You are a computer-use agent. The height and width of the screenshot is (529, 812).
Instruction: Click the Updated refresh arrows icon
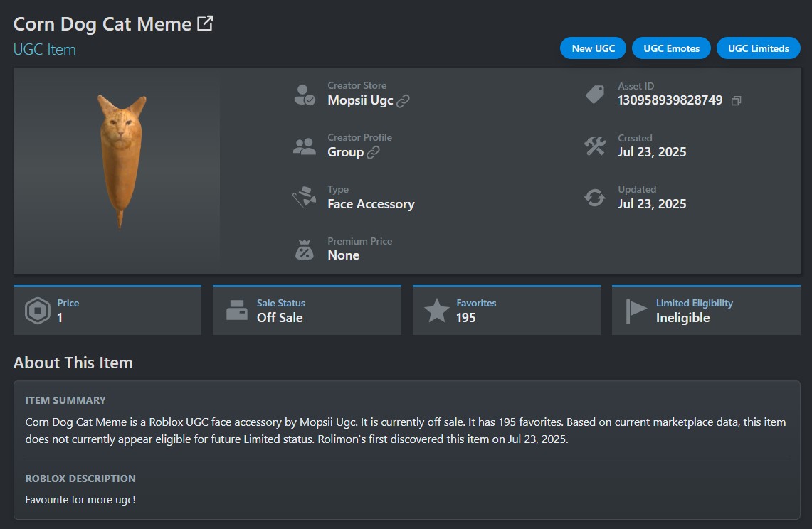(594, 197)
